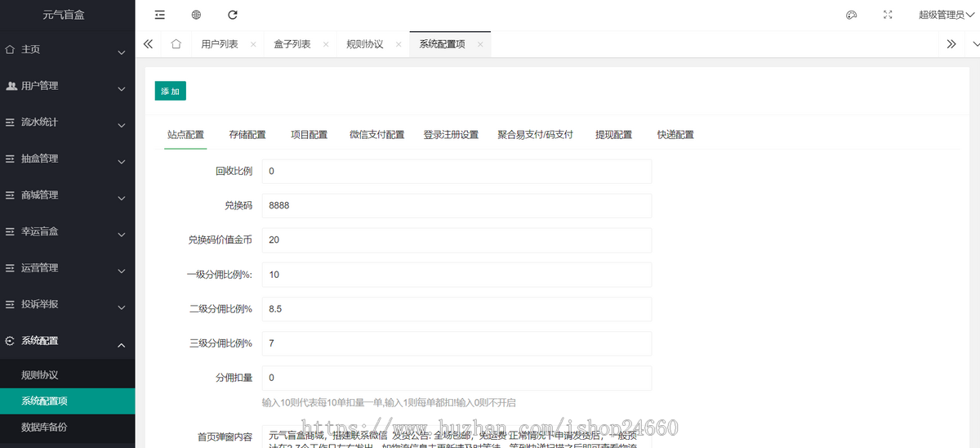
Task: Open the 微信支付配置 settings tab
Action: [376, 135]
